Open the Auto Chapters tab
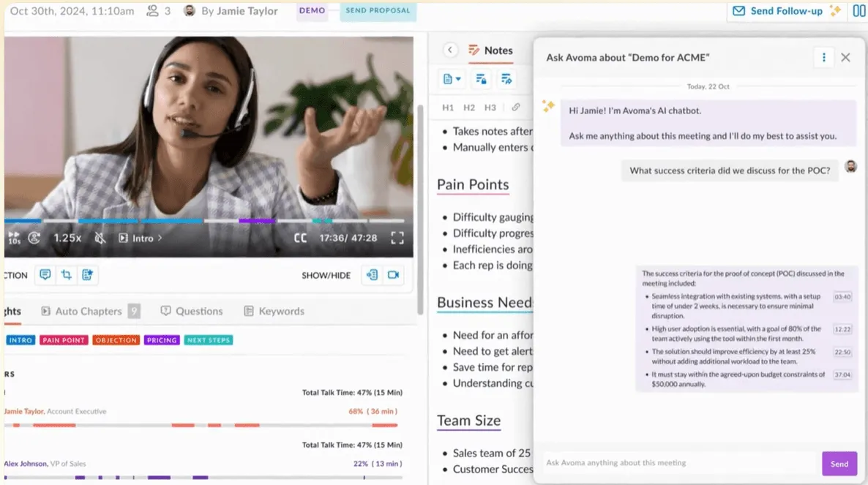Image resolution: width=868 pixels, height=485 pixels. coord(90,311)
